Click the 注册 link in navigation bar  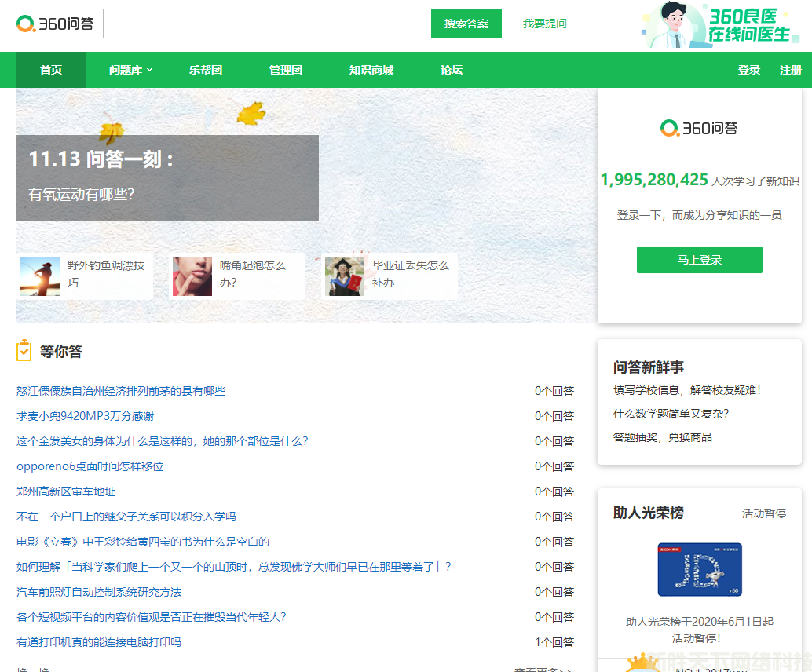790,70
